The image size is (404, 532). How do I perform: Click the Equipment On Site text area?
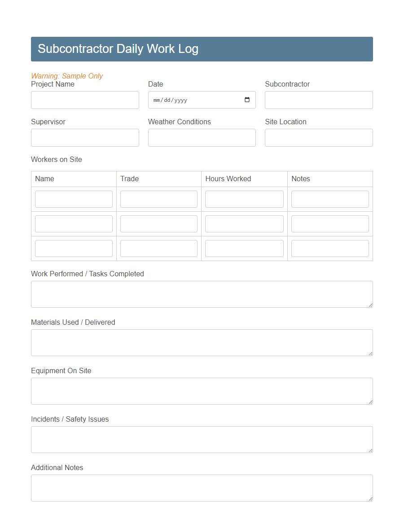point(202,391)
